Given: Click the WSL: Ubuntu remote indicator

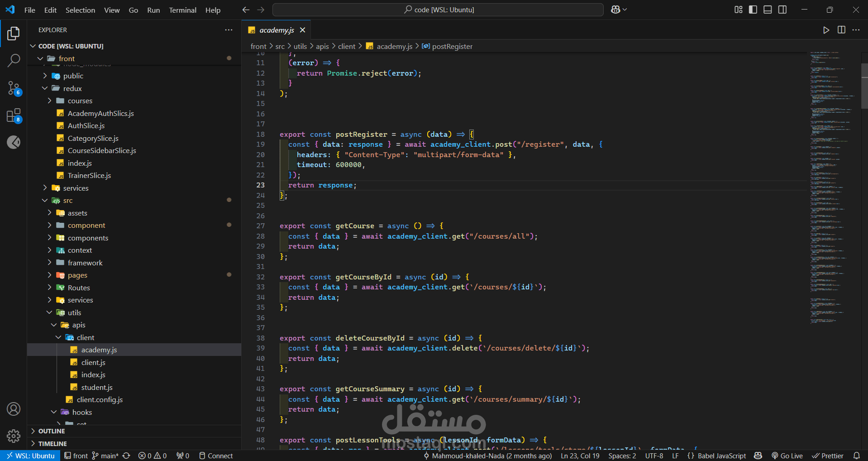Looking at the screenshot, I should [x=30, y=456].
